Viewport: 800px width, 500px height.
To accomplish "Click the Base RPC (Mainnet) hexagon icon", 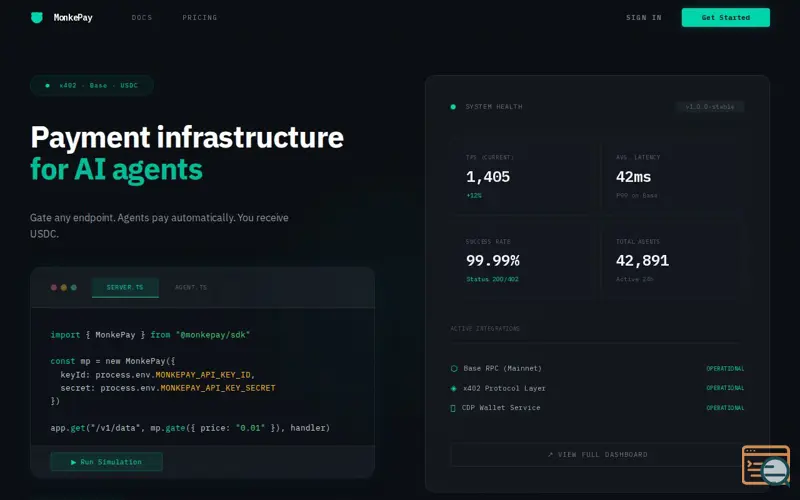I will pos(454,368).
